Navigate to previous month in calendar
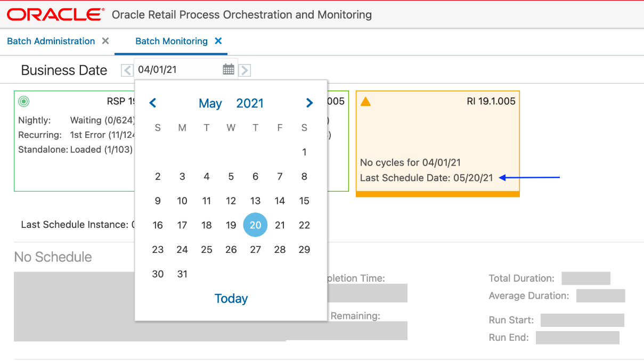The height and width of the screenshot is (361, 644). point(153,103)
